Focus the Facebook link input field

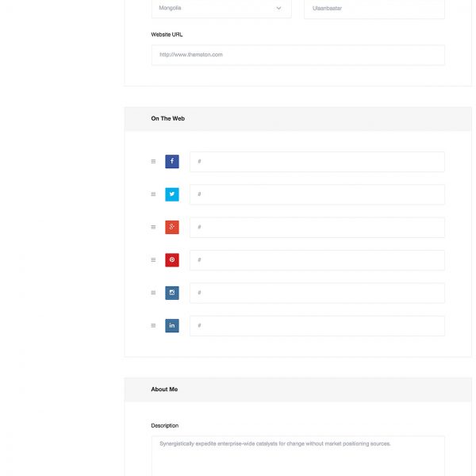pyautogui.click(x=317, y=162)
